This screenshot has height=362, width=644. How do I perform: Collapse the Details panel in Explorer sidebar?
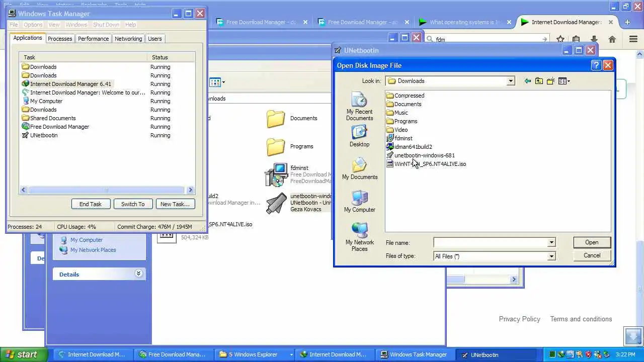click(139, 274)
